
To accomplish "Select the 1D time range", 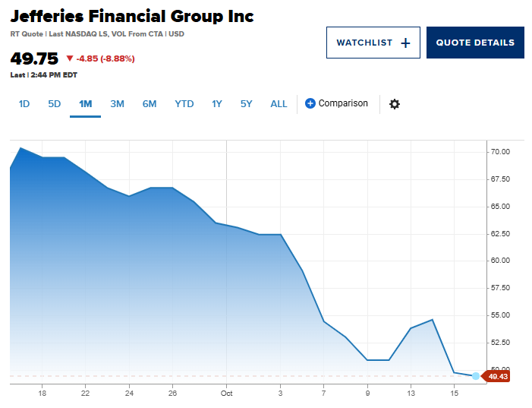I will click(24, 104).
